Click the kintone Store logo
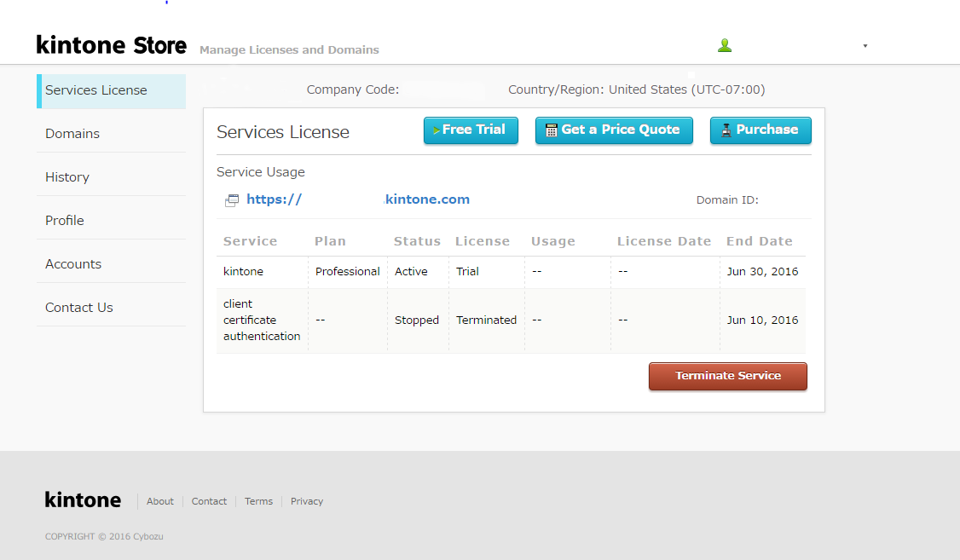This screenshot has height=560, width=960. 111,45
